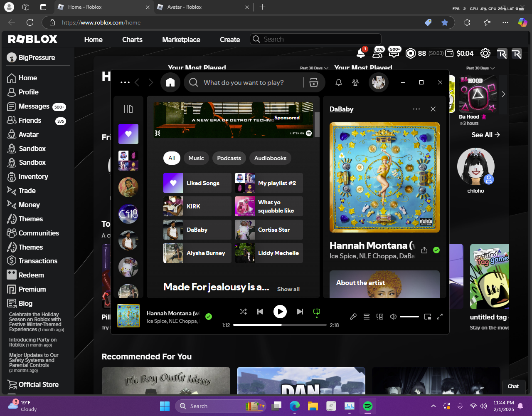Expand right Past 30 Days dropdown
Screen dimensions: 532x416
point(480,68)
